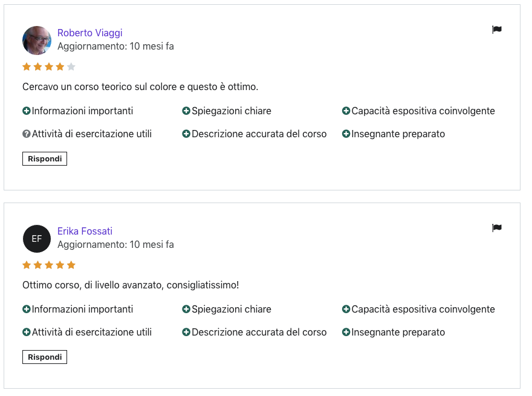Open Erika Fossati's profile link
This screenshot has height=396, width=532.
85,231
